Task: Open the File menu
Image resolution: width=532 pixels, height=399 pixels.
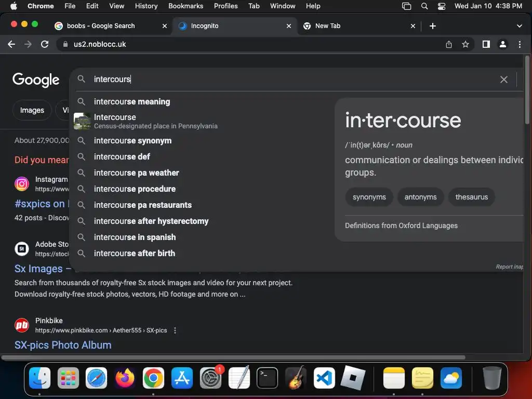Action: pyautogui.click(x=70, y=6)
